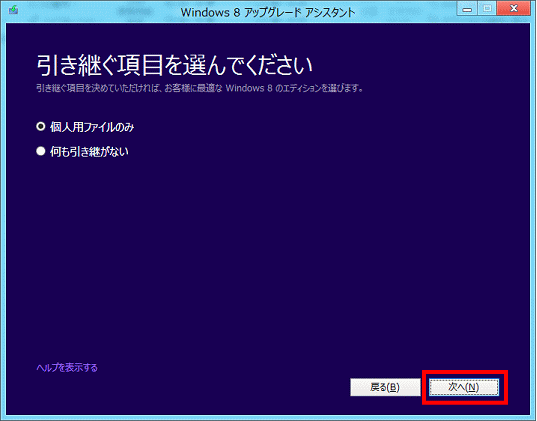This screenshot has width=537, height=421.
Task: Open the ヘルプを表示する help link
Action: point(67,368)
